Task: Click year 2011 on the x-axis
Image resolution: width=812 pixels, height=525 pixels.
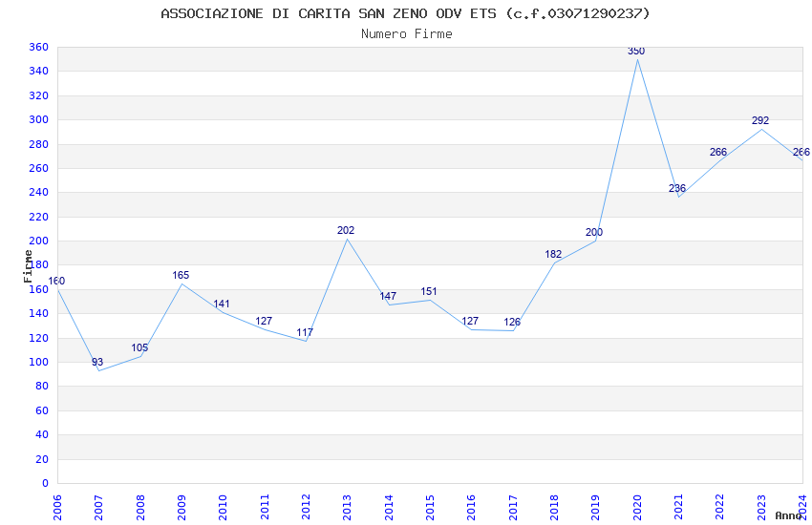Action: (264, 508)
